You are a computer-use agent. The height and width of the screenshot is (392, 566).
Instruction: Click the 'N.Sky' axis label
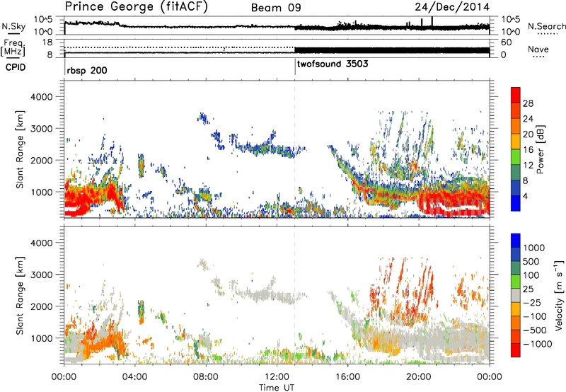pos(13,26)
